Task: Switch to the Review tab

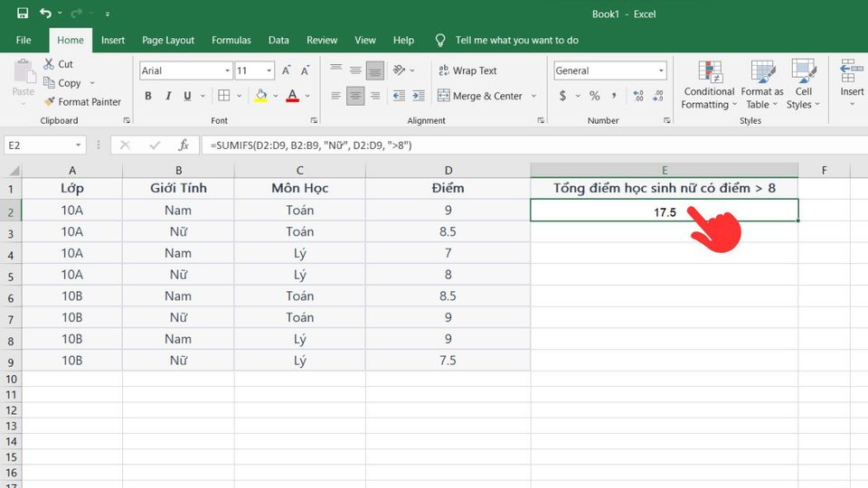Action: [x=322, y=40]
